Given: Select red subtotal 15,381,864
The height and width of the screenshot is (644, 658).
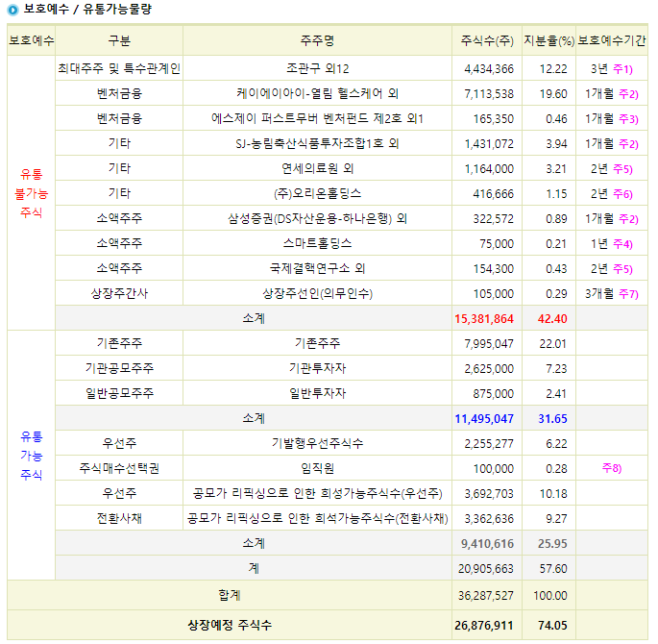Looking at the screenshot, I should [484, 319].
